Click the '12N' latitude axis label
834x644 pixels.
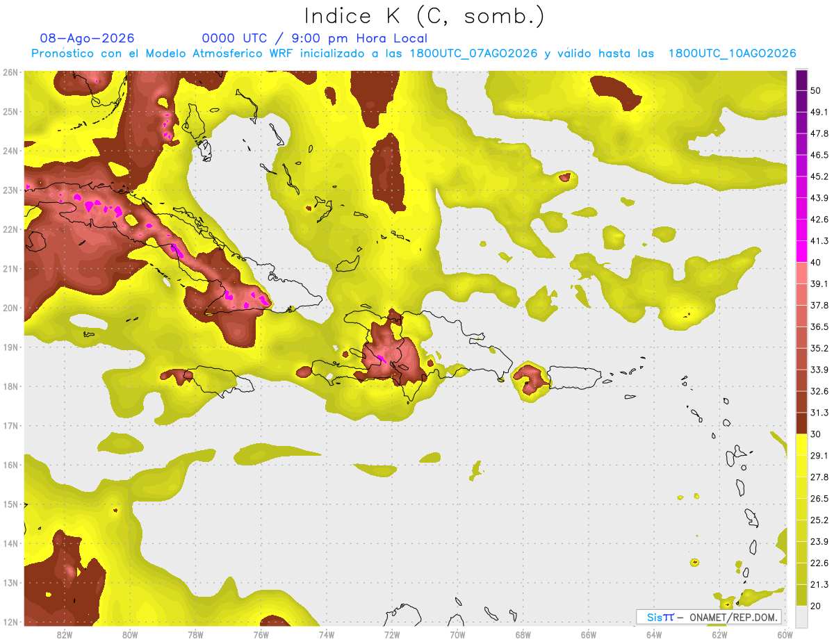point(10,622)
